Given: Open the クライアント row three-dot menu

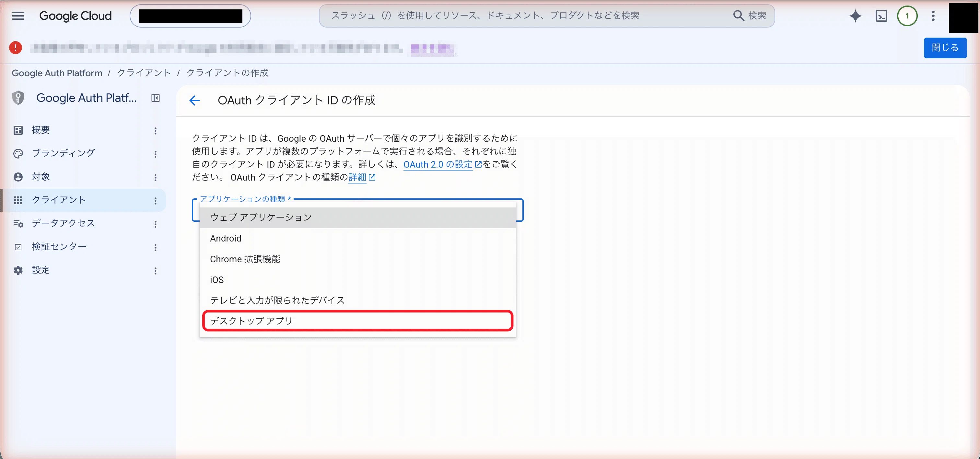Looking at the screenshot, I should pyautogui.click(x=155, y=201).
